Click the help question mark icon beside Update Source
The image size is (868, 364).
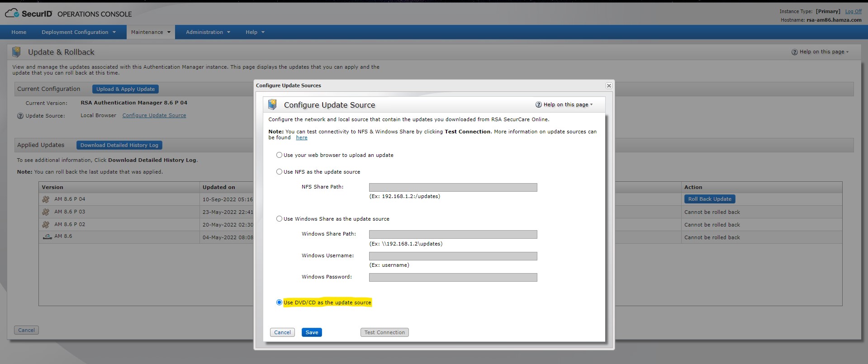[x=20, y=116]
